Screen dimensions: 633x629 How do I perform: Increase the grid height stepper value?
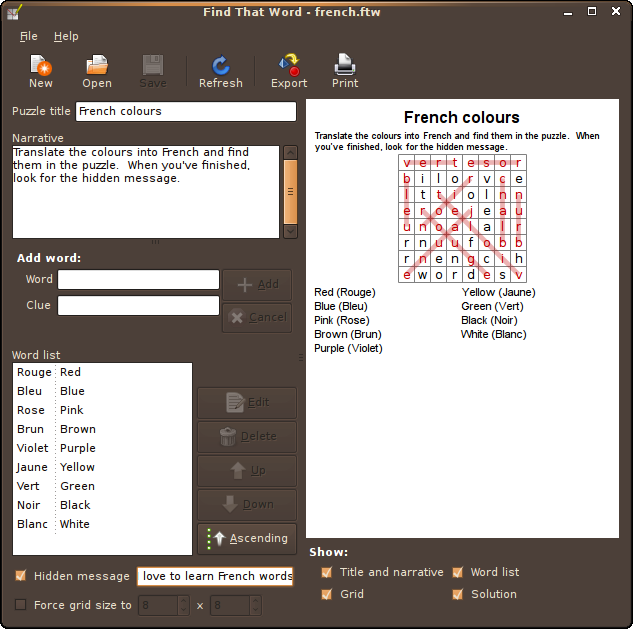pos(256,601)
